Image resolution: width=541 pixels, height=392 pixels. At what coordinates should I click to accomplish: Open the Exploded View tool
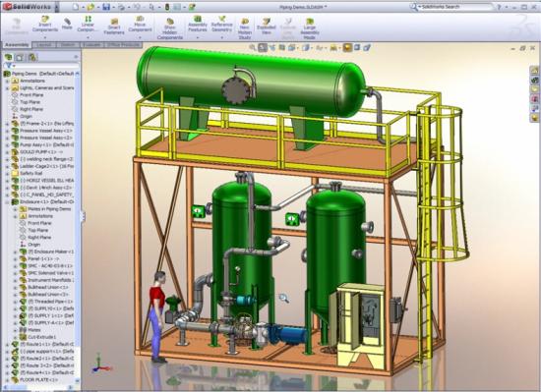266,27
